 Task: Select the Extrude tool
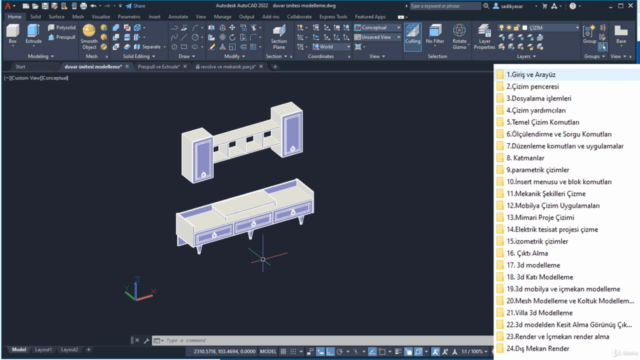click(33, 33)
